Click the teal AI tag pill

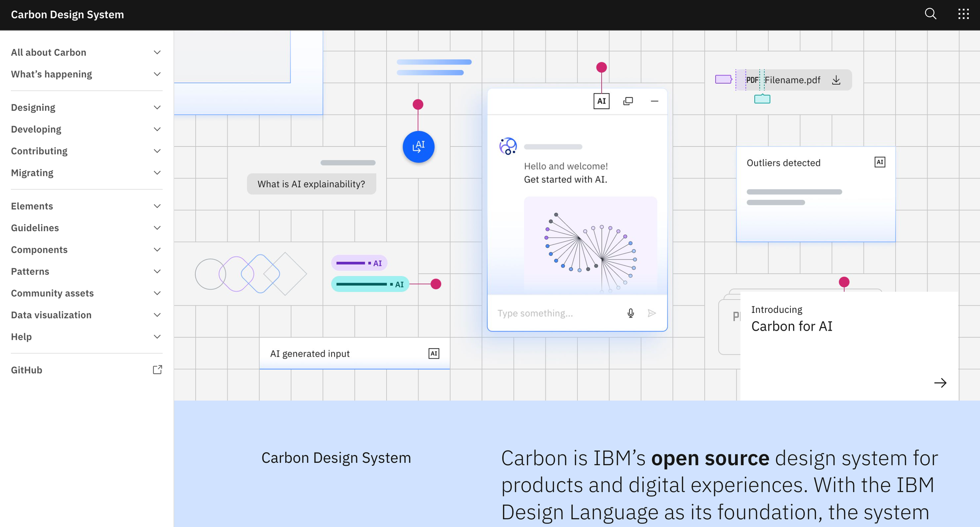(x=370, y=284)
